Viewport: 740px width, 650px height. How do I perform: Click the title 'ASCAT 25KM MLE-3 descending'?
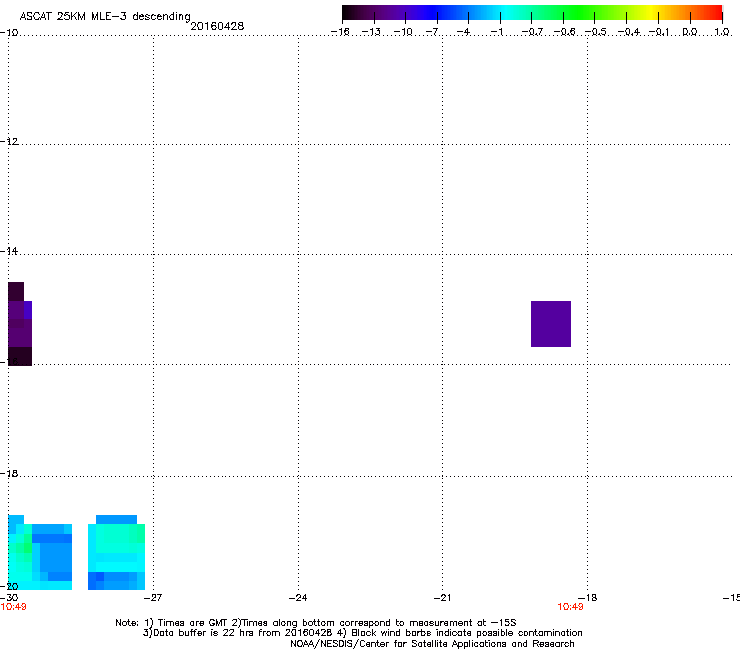pos(105,17)
